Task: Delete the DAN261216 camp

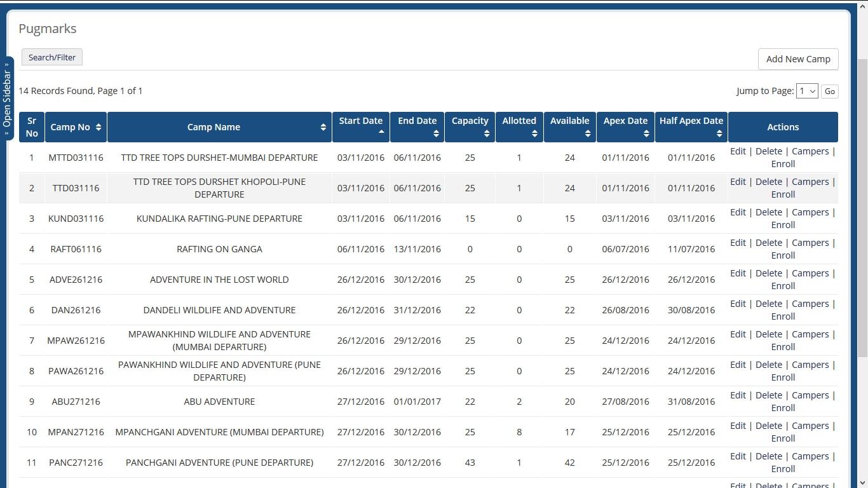Action: tap(768, 304)
